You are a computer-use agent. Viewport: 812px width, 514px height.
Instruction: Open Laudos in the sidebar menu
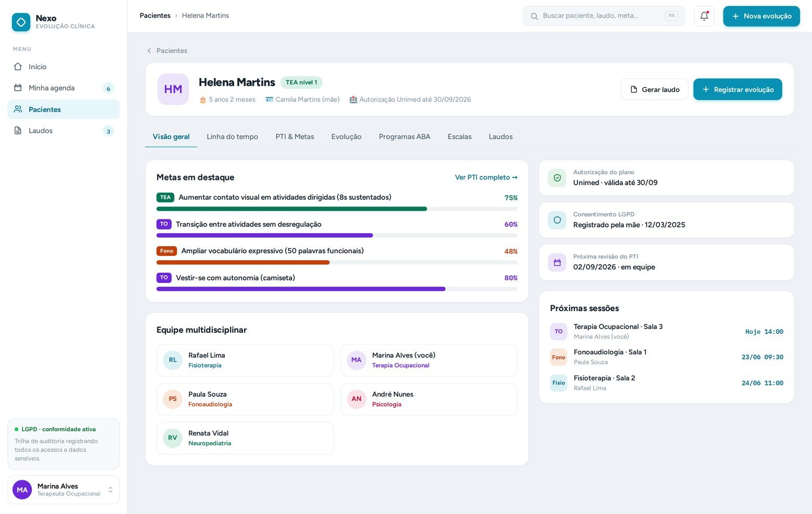(64, 131)
